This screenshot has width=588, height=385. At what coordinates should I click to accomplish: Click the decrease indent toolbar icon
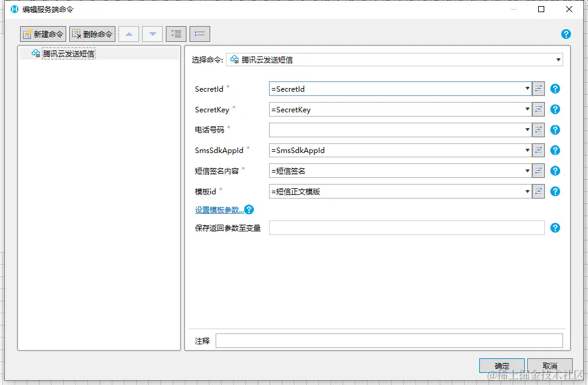199,34
